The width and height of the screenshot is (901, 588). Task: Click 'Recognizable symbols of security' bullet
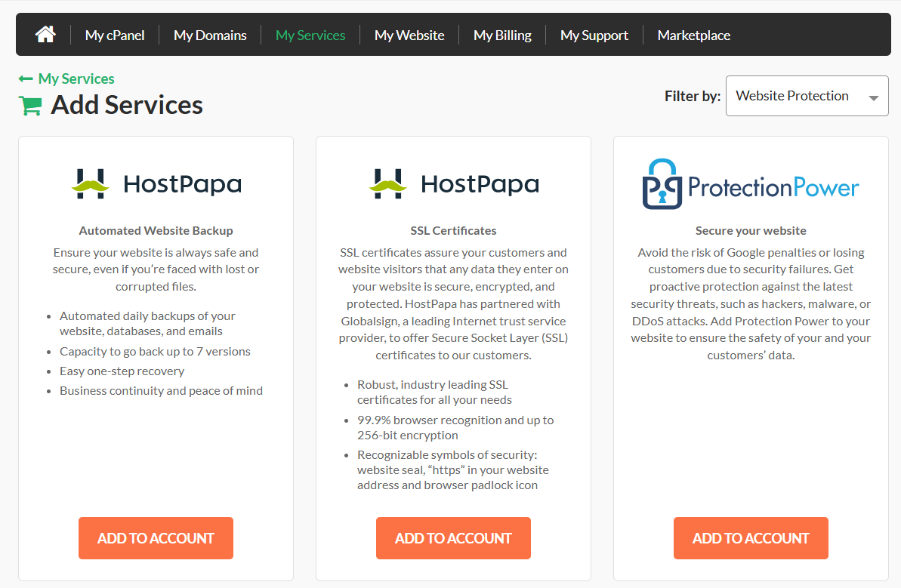click(453, 469)
